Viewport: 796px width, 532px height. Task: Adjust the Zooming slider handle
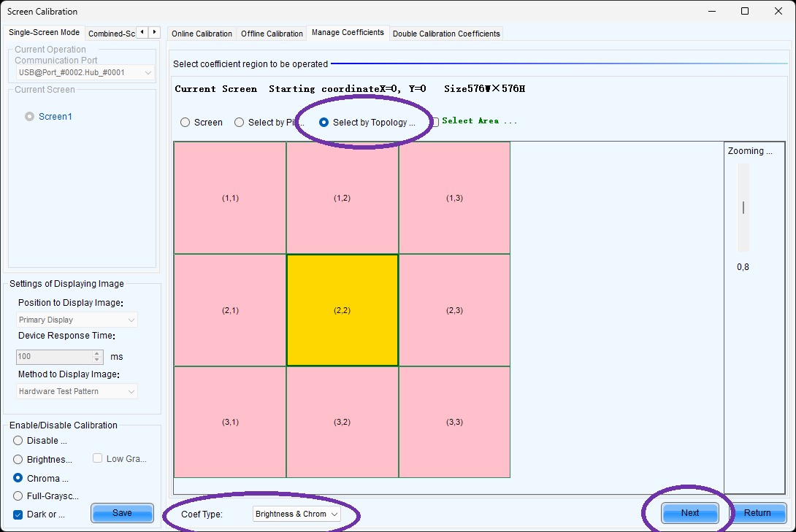pyautogui.click(x=743, y=207)
